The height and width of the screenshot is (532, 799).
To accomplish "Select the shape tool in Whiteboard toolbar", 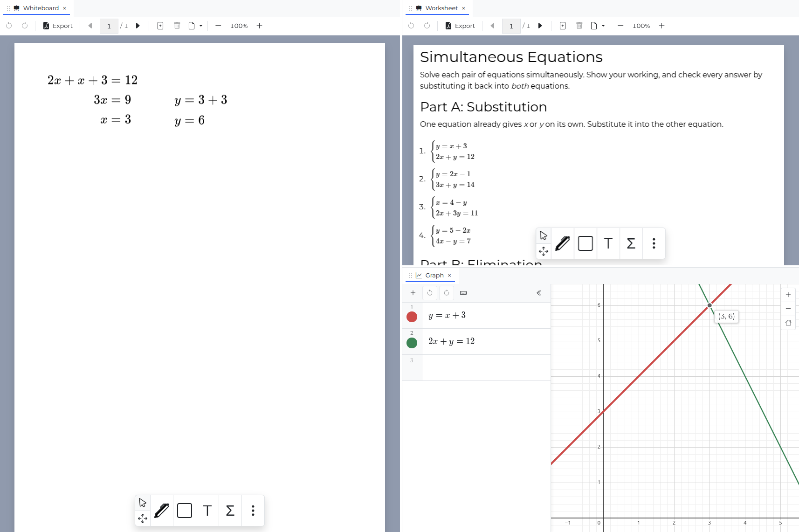I will [185, 511].
